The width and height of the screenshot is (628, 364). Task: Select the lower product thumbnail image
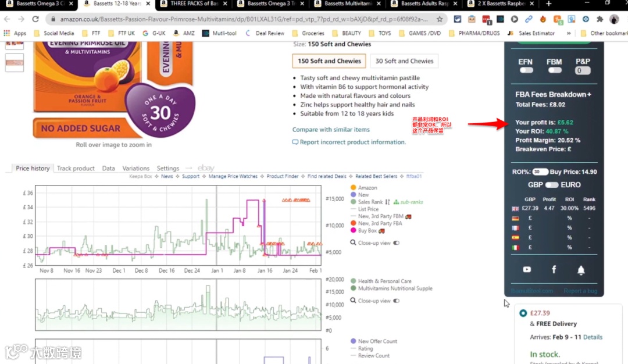[x=15, y=62]
